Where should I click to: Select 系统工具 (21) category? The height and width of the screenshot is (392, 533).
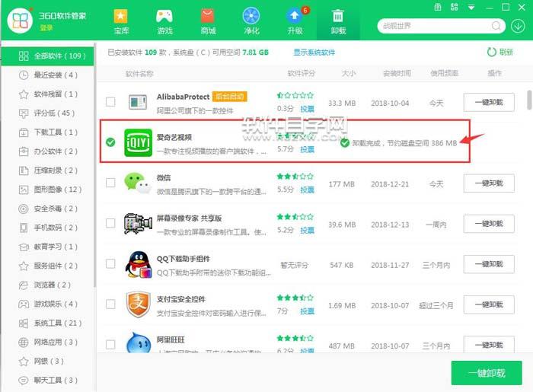click(x=47, y=323)
